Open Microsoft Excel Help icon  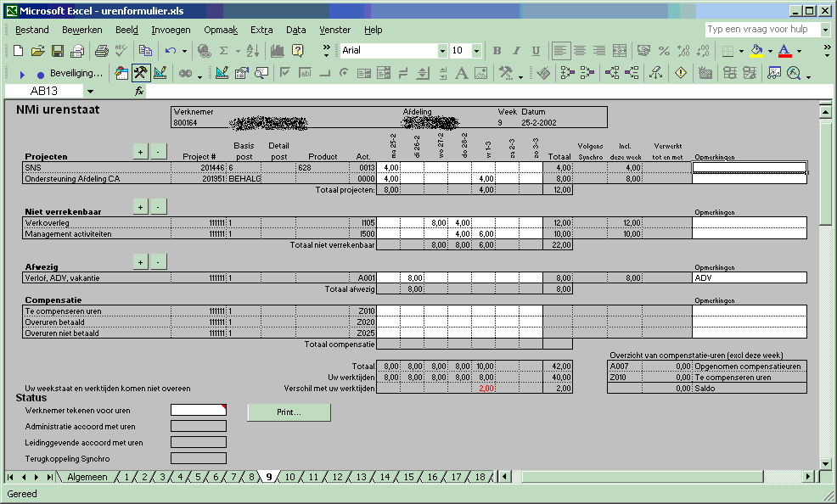[x=297, y=51]
